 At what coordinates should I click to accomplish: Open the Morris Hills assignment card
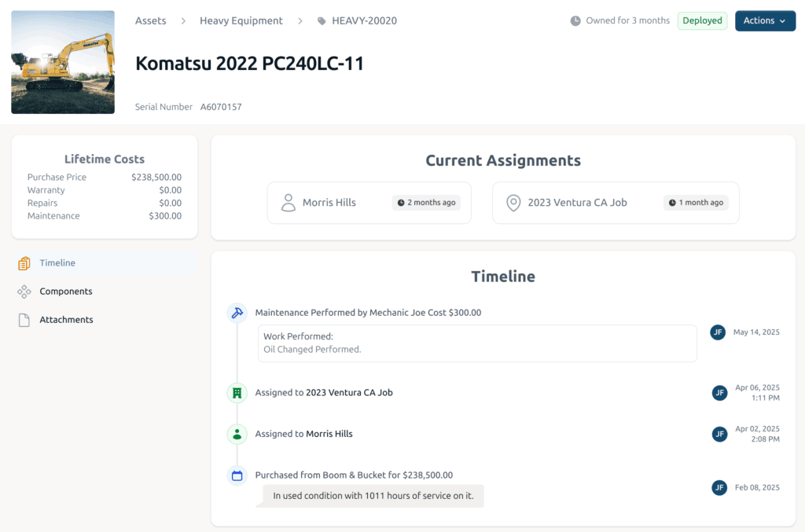click(x=369, y=203)
